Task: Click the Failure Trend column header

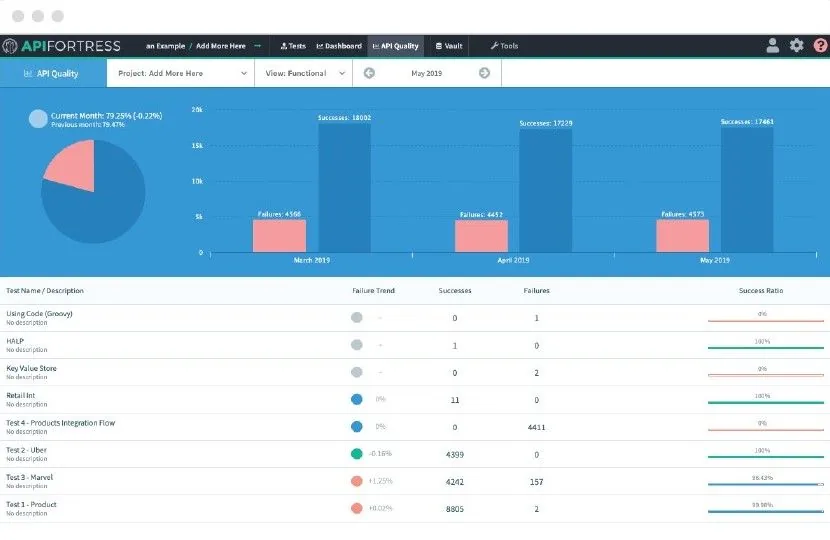Action: point(373,291)
